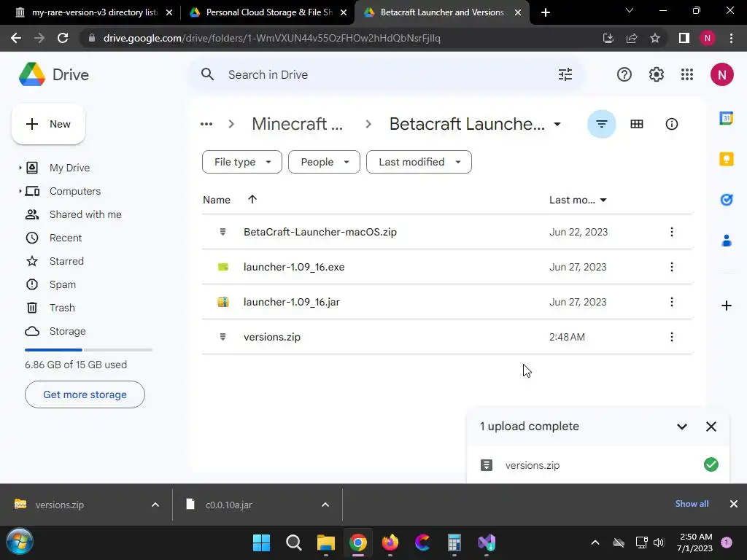Image resolution: width=747 pixels, height=560 pixels.
Task: Reload the page in Chrome
Action: click(63, 38)
